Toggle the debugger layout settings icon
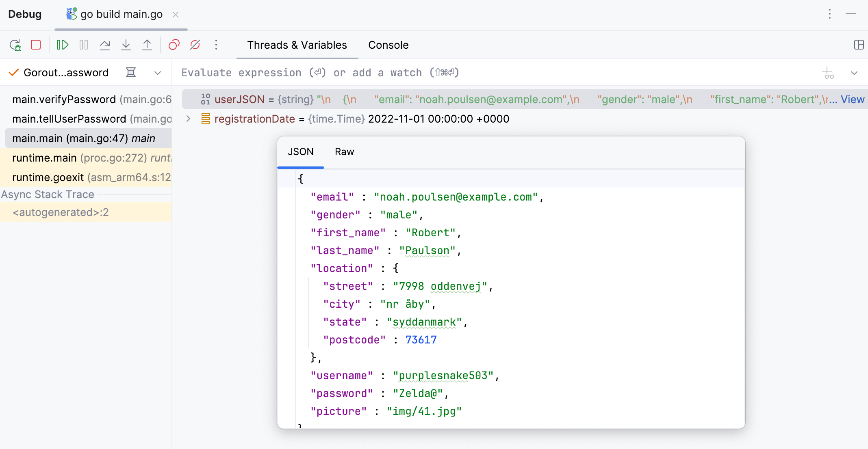This screenshot has height=449, width=868. tap(859, 45)
